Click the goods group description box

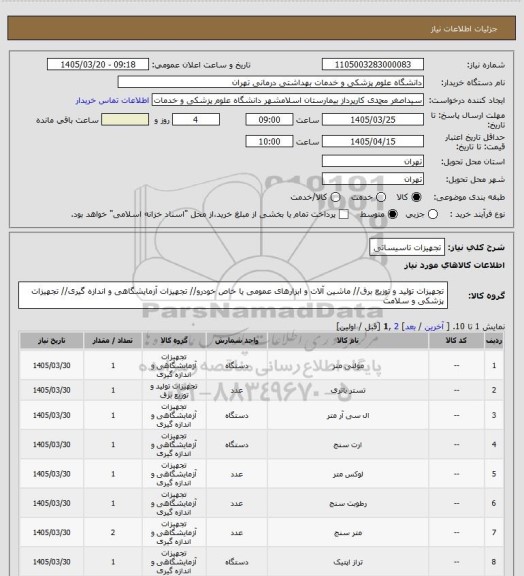(x=233, y=296)
